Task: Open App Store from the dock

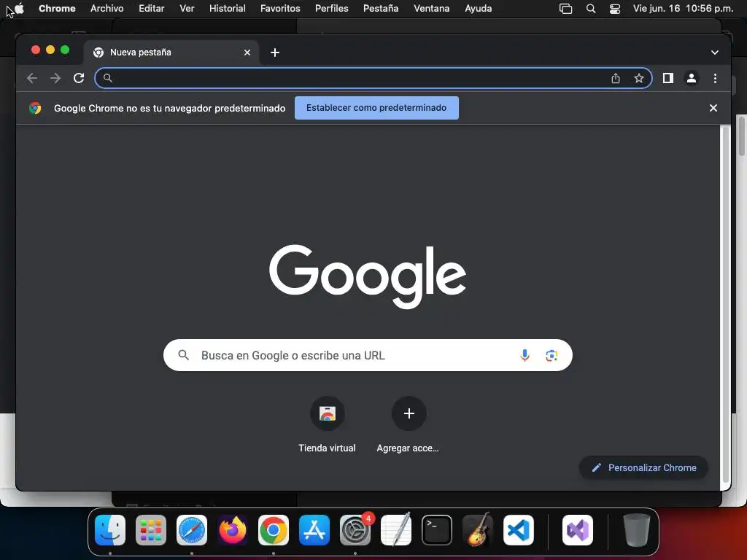Action: click(314, 530)
